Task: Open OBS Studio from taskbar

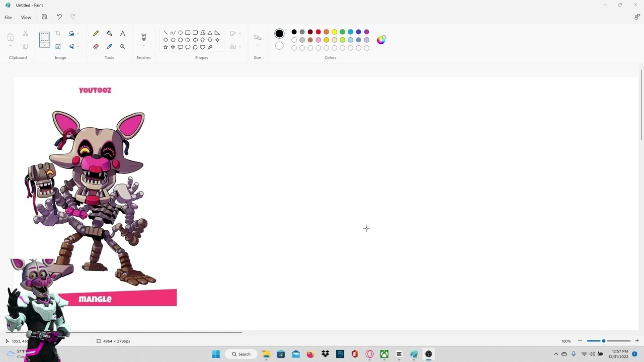Action: 429,354
